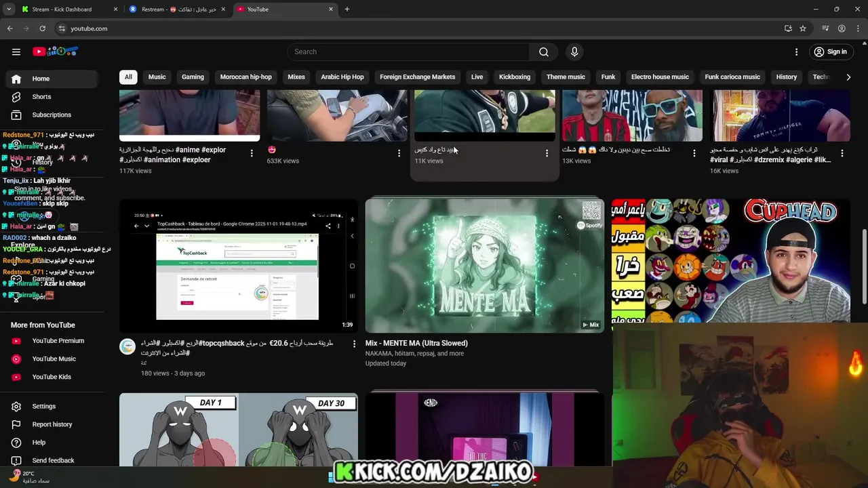Bookmark this tab with the star icon
This screenshot has height=488, width=868.
pos(803,28)
